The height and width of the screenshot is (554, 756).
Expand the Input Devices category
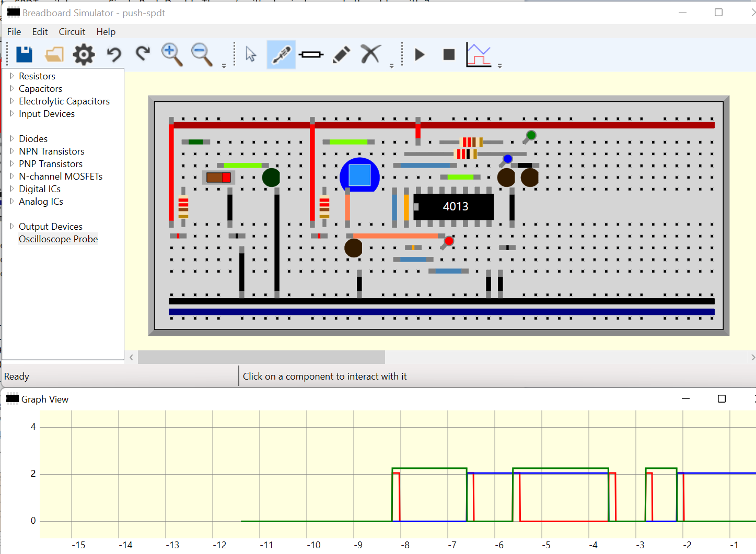11,113
